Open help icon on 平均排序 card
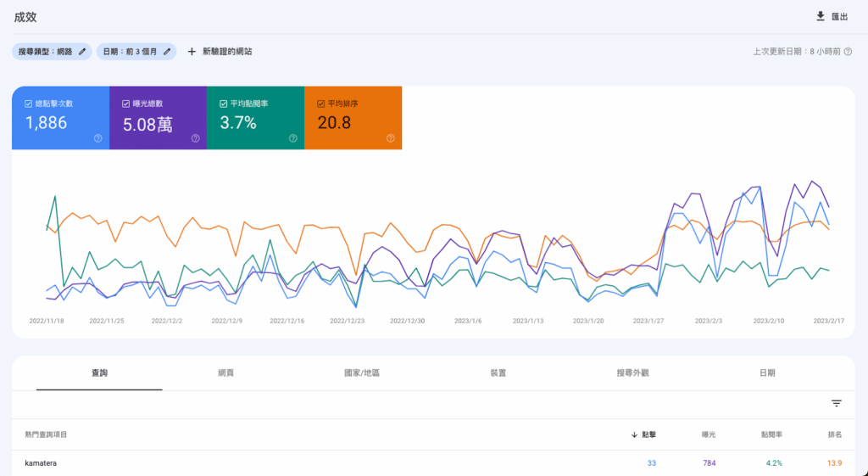Screen dimensions: 868x476 [390, 138]
